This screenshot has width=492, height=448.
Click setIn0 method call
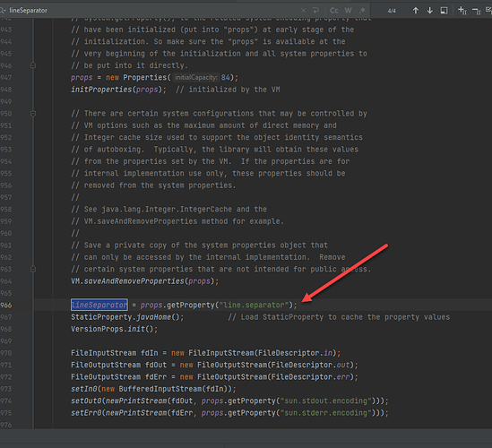click(x=83, y=389)
